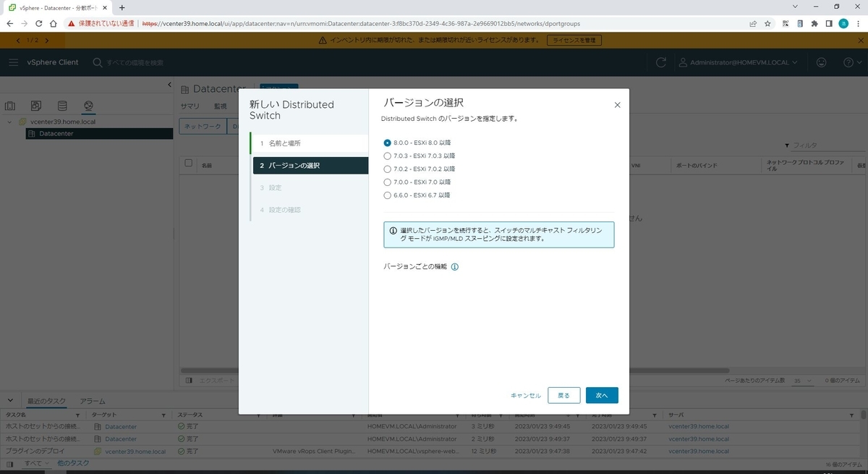Click the 戻る (Back) button

click(564, 395)
